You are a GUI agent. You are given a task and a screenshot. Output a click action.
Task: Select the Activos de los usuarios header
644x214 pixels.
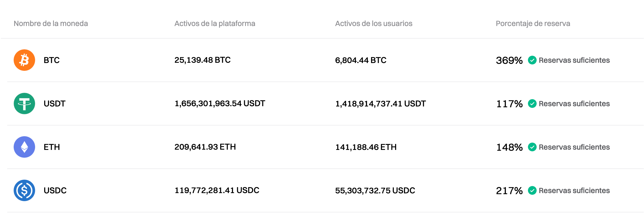coord(374,24)
